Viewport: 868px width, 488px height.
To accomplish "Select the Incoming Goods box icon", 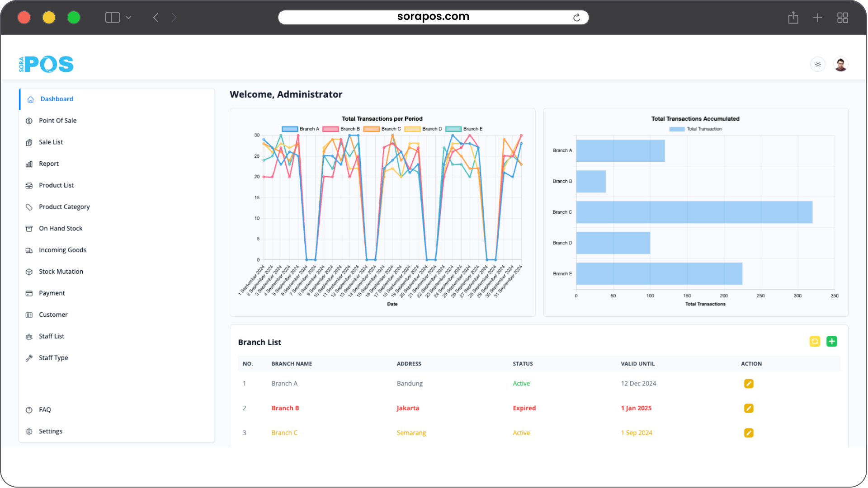I will click(x=29, y=250).
